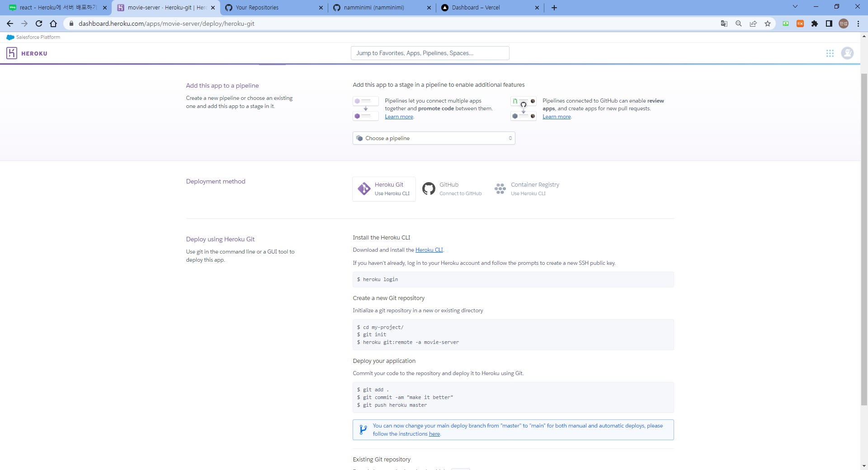Choose the Heroku Git deployment method button
The image size is (868, 470).
tap(384, 189)
